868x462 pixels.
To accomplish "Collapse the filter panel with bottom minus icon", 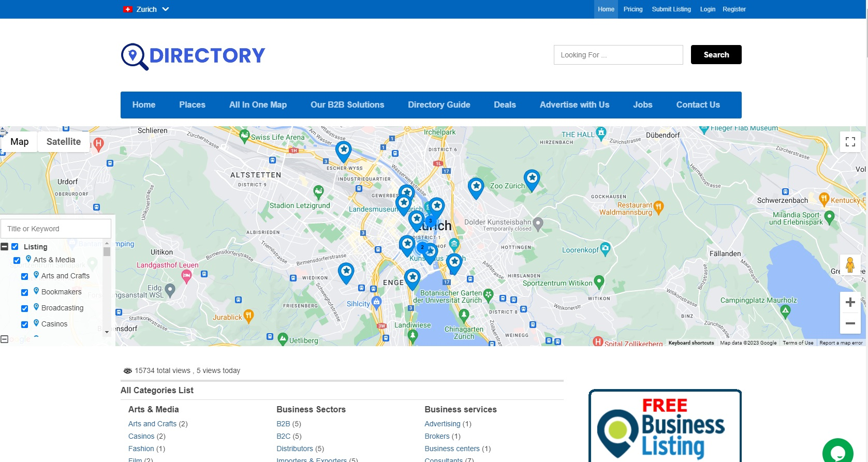I will (5, 339).
